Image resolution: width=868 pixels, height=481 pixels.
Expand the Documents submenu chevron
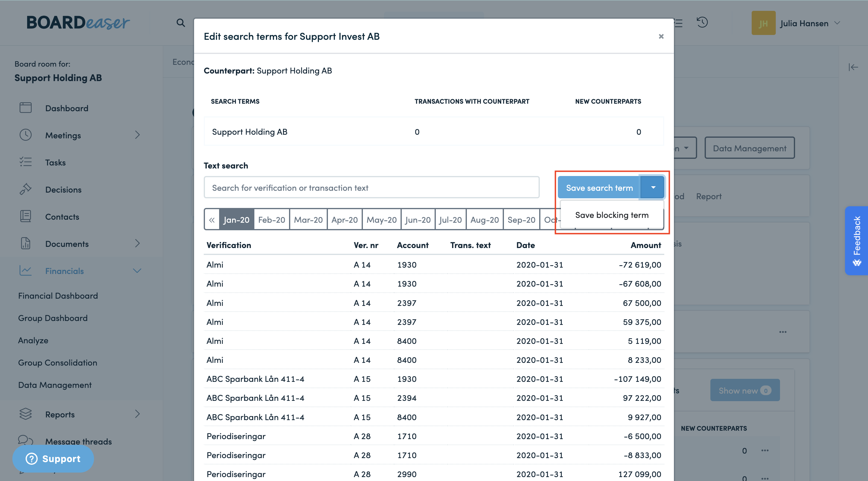137,244
